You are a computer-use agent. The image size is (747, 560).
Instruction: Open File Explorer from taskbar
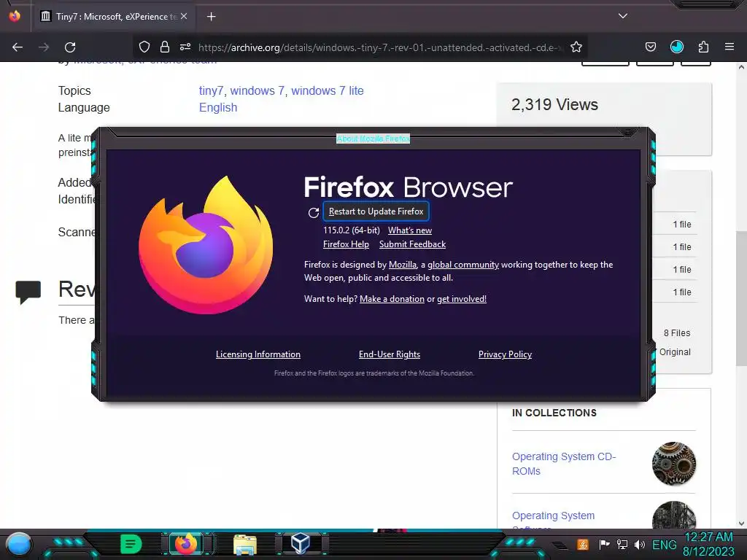tap(245, 545)
